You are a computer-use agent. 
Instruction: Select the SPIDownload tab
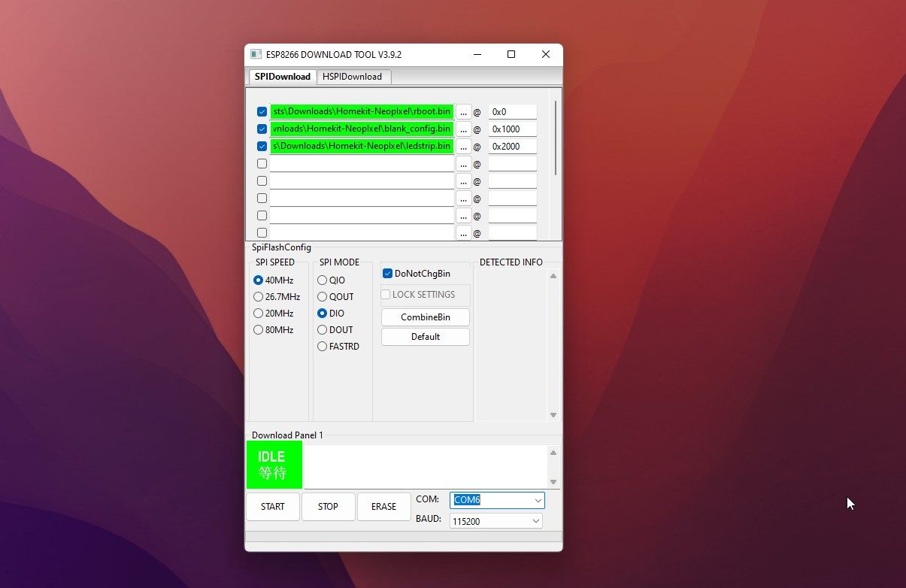(x=282, y=77)
